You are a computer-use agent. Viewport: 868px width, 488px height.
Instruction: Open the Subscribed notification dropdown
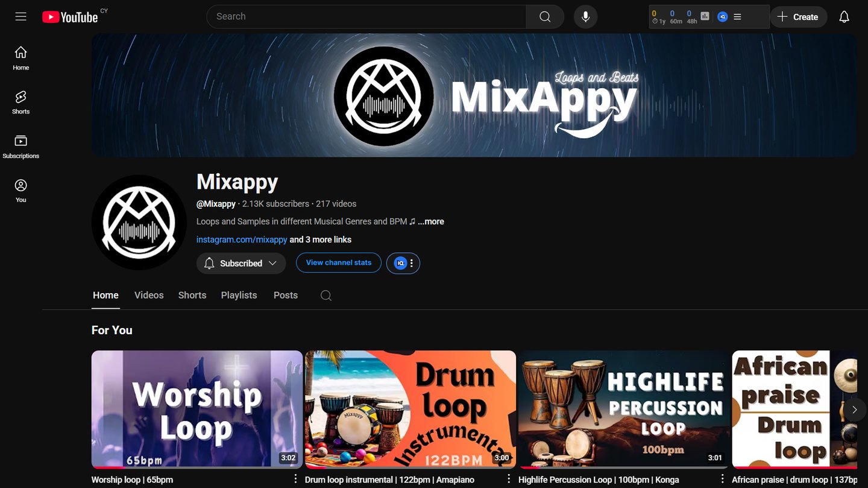pos(241,264)
